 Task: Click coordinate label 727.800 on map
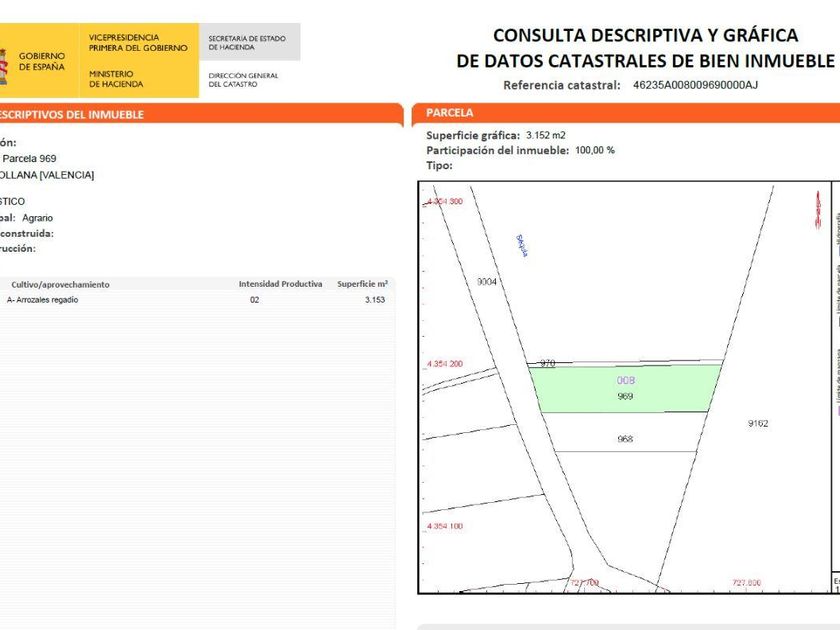coord(746,582)
